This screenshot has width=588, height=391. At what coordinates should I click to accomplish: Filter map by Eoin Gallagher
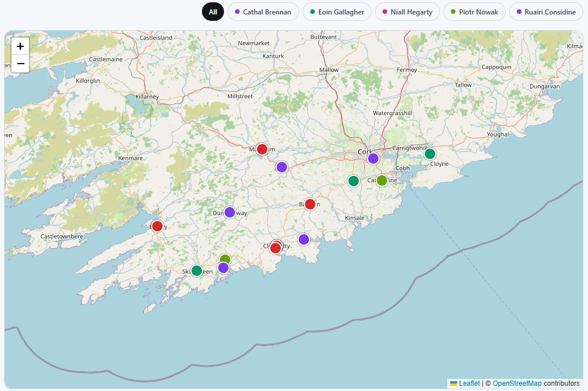point(337,12)
